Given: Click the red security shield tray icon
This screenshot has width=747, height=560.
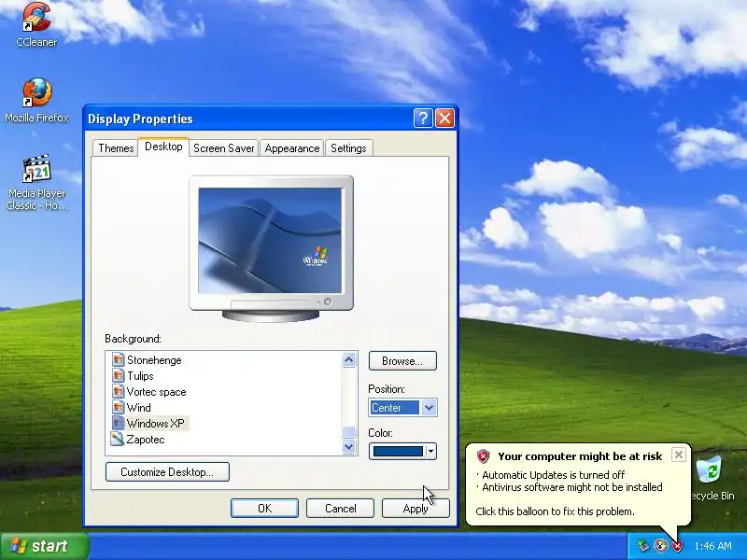Looking at the screenshot, I should 678,545.
